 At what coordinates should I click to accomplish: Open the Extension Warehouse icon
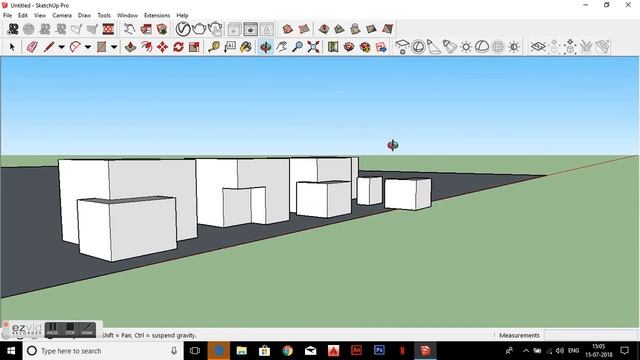[365, 47]
